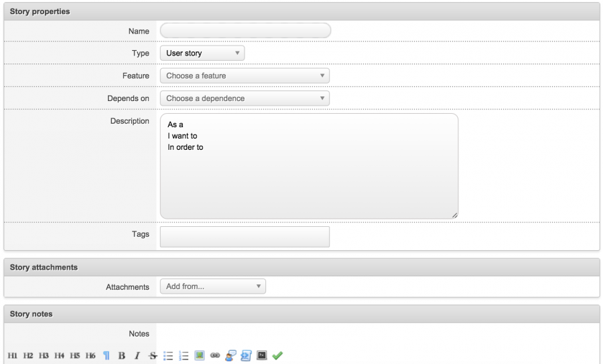603x364 pixels.
Task: Click the blue code scroll icon
Action: coord(246,355)
